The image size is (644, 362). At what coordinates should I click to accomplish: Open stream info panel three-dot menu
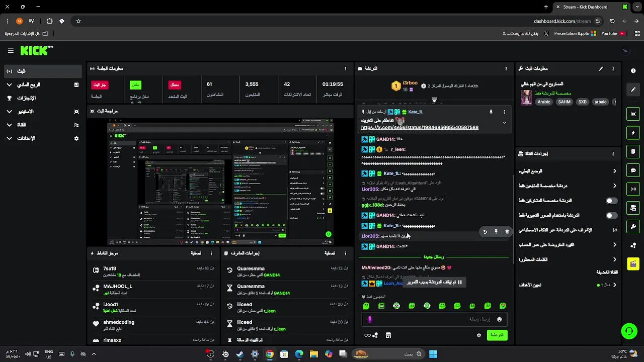[x=613, y=69]
